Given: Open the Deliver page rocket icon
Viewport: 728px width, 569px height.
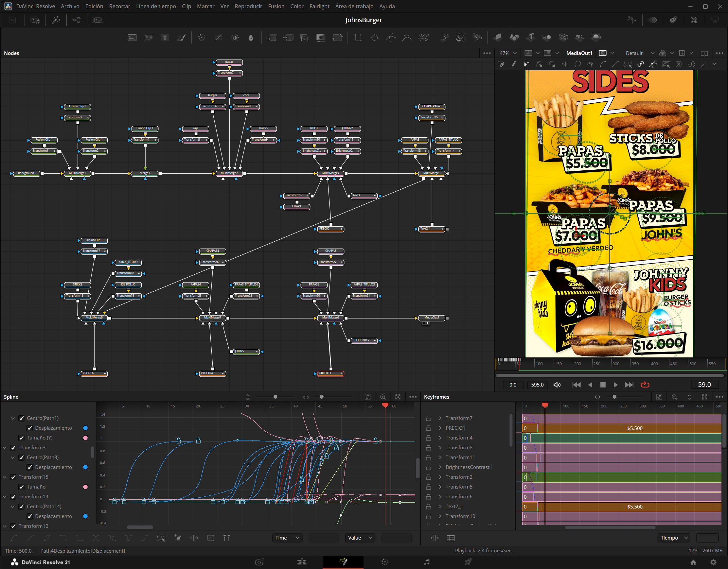Looking at the screenshot, I should click(468, 562).
